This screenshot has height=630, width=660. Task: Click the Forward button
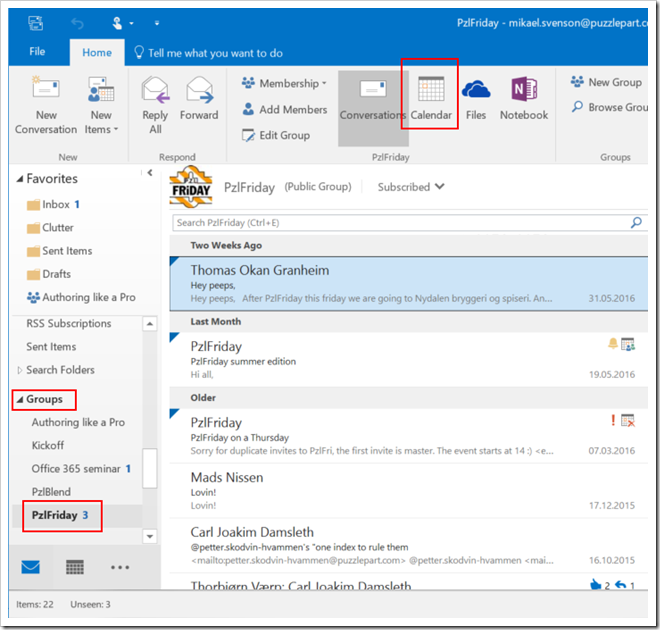tap(199, 99)
